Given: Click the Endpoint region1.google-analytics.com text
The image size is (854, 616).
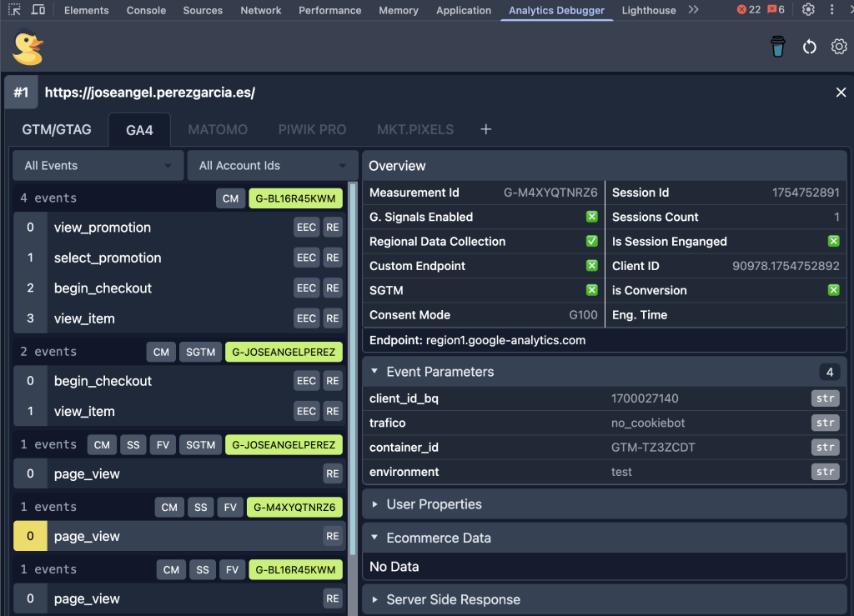Looking at the screenshot, I should coord(478,341).
